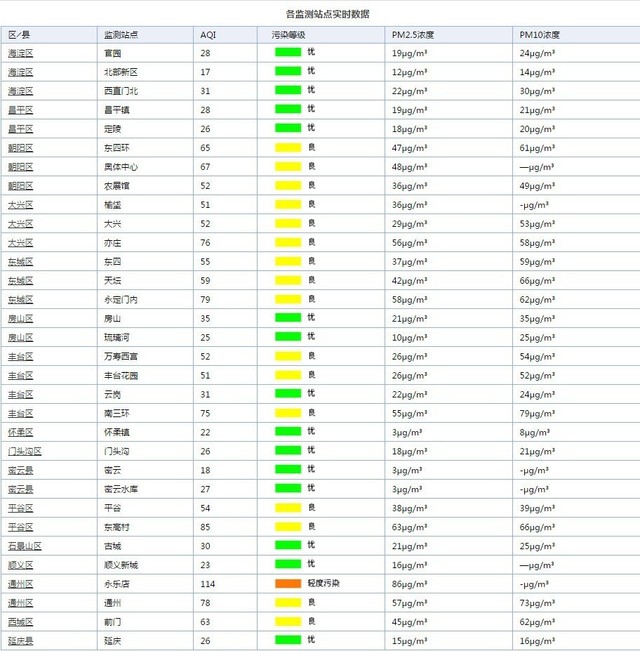Click PM2.5 value 63μg/m³
This screenshot has width=640, height=651.
(410, 527)
